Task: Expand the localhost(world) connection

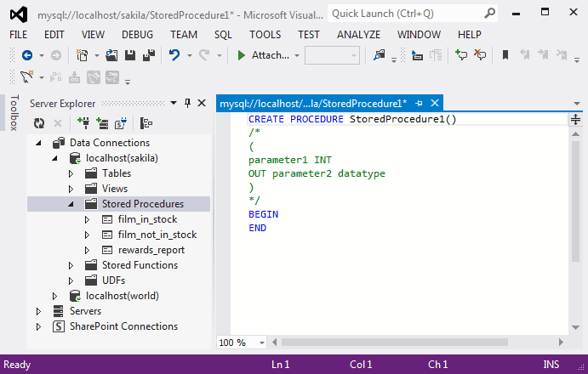Action: [x=54, y=296]
